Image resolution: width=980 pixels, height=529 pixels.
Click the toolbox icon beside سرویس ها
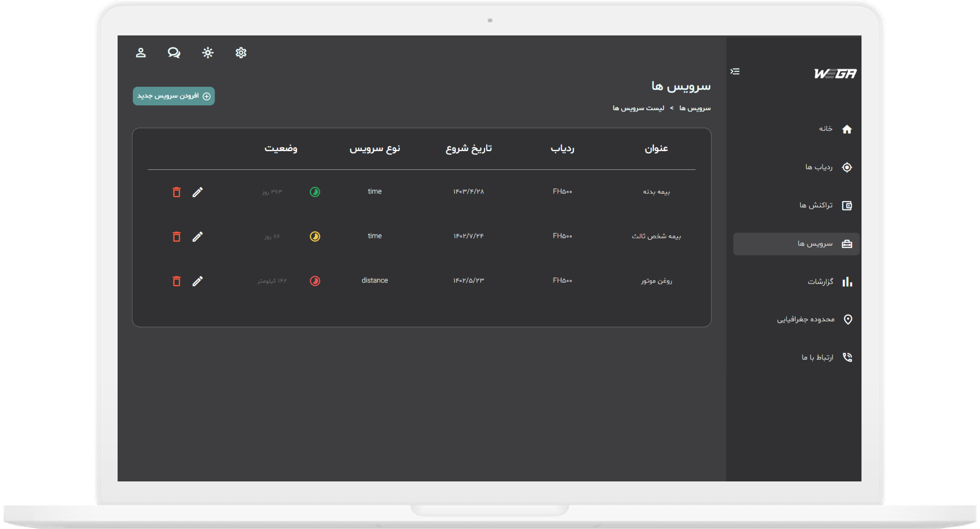tap(847, 244)
